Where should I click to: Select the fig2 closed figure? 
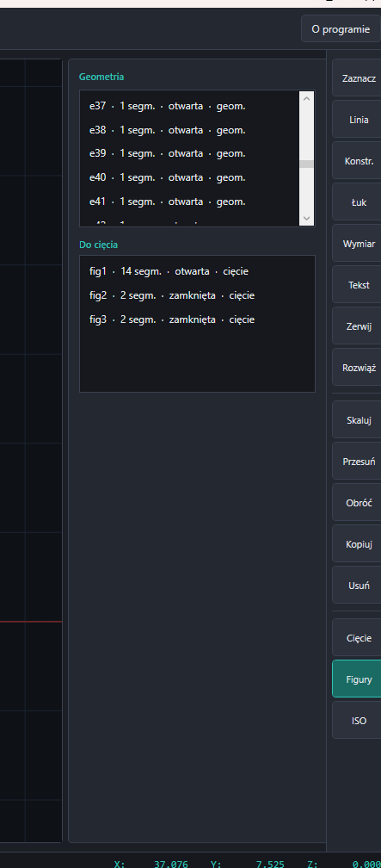coord(197,295)
